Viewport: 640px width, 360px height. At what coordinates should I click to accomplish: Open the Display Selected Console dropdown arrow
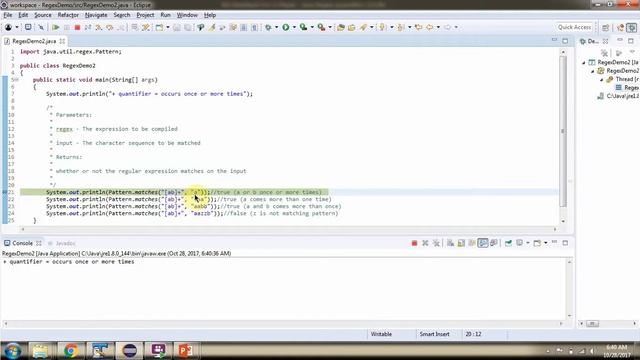click(528, 243)
